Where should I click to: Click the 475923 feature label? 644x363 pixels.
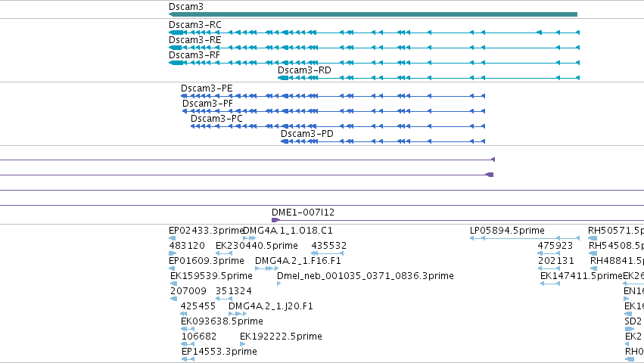coord(555,246)
